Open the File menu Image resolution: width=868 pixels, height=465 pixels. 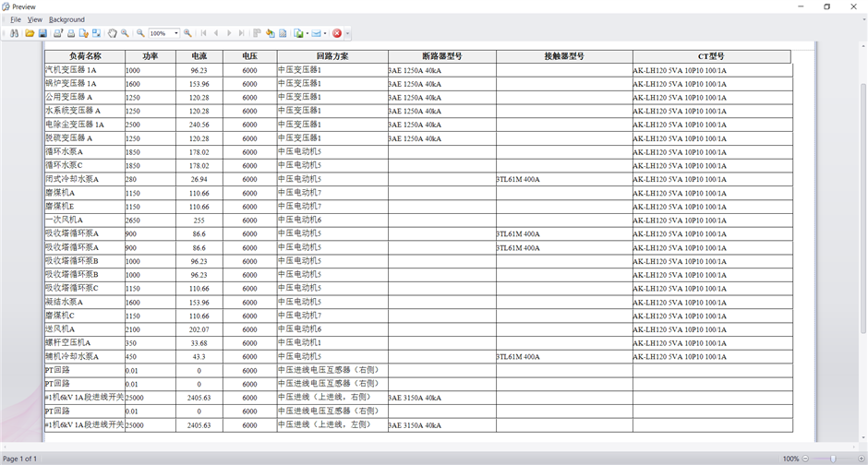click(x=16, y=19)
